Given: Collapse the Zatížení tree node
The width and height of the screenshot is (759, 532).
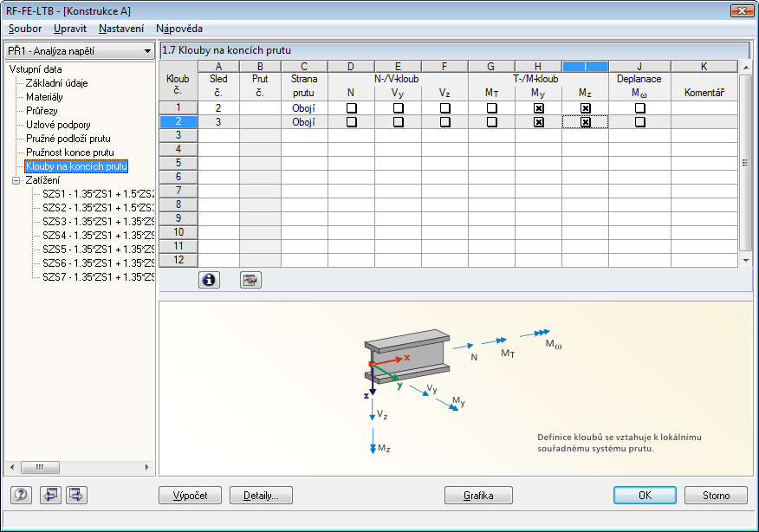Looking at the screenshot, I should tap(16, 180).
